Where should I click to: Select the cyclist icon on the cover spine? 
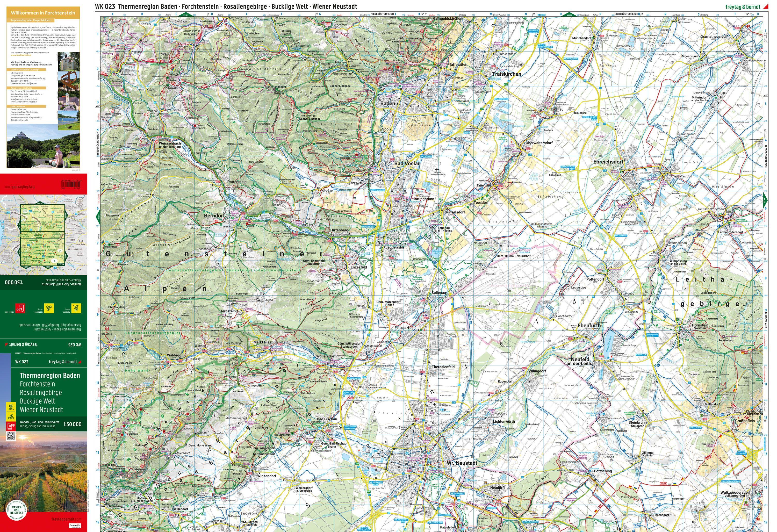(x=11, y=417)
